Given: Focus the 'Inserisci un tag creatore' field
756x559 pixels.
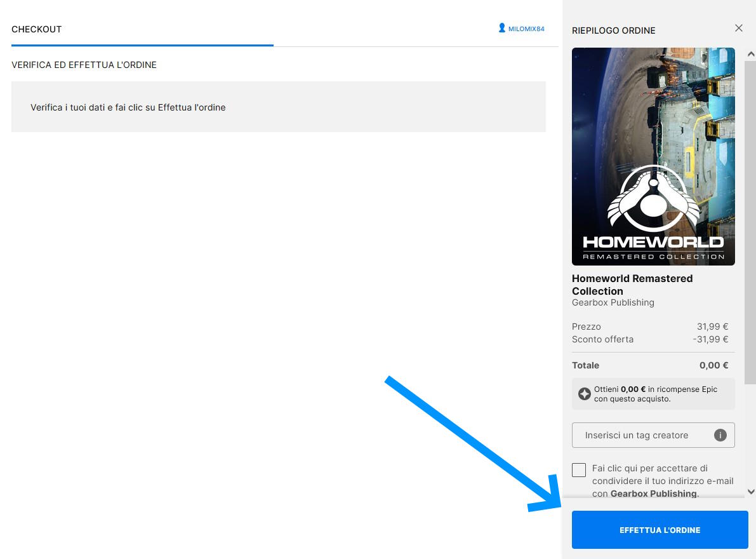Looking at the screenshot, I should point(653,435).
